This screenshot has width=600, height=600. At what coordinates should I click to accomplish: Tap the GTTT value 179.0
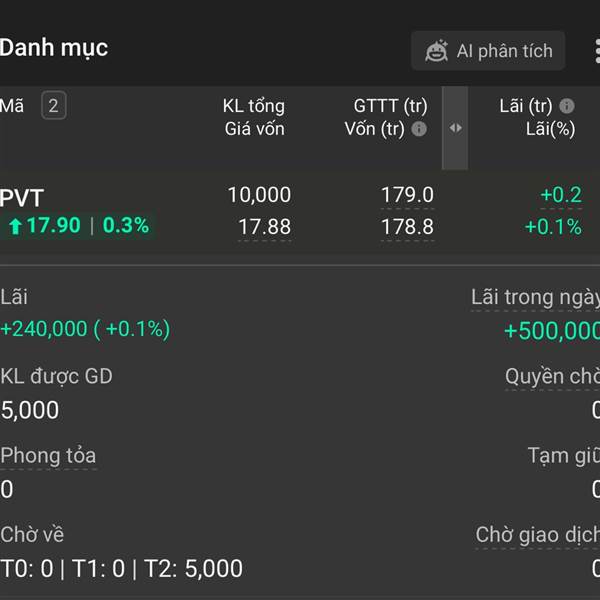408,195
